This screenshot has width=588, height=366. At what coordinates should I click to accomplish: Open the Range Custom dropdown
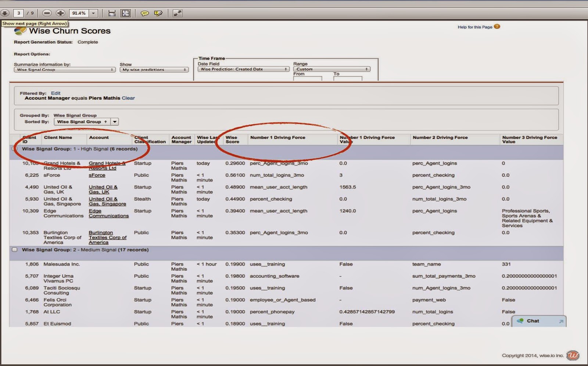pos(332,69)
